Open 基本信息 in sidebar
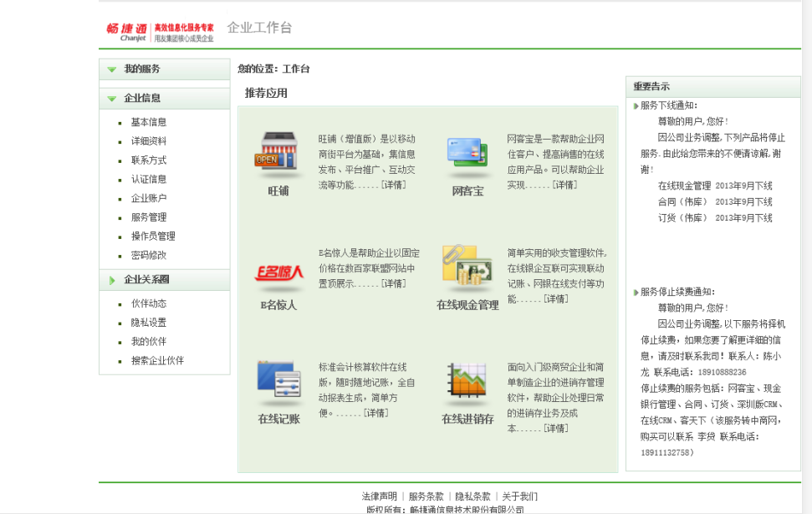The height and width of the screenshot is (514, 812). 149,122
